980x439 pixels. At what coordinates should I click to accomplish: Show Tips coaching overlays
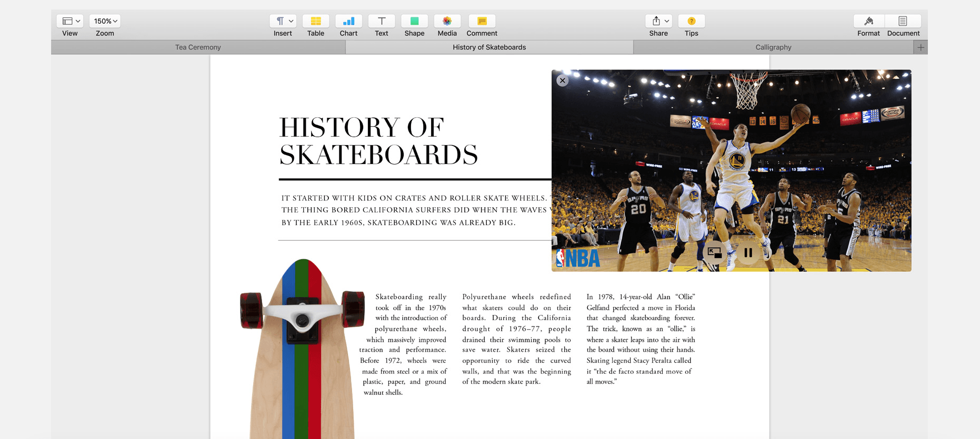pyautogui.click(x=692, y=22)
